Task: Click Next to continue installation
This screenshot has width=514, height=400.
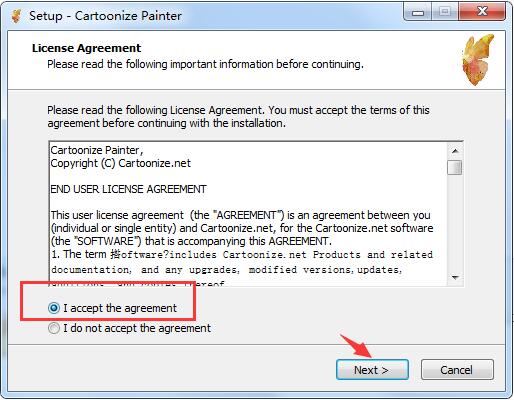Action: pos(372,370)
